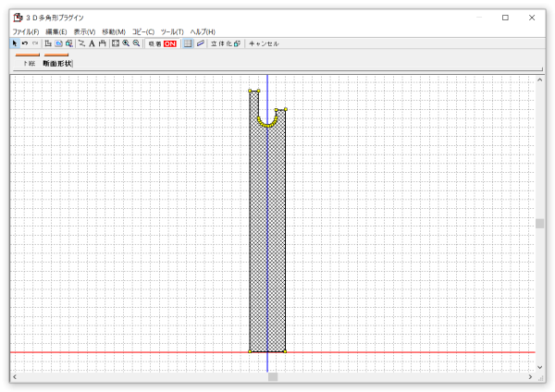The height and width of the screenshot is (392, 555).
Task: Select the text 'A' tool
Action: (92, 43)
